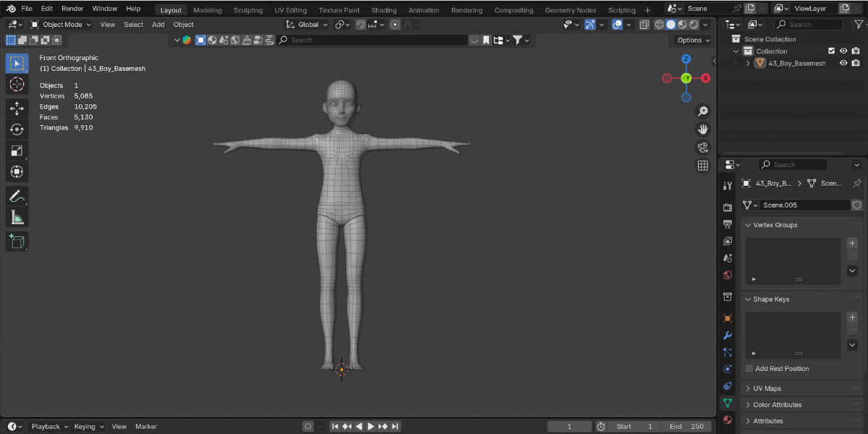Click the Outliner search field
868x434 pixels.
(810, 24)
